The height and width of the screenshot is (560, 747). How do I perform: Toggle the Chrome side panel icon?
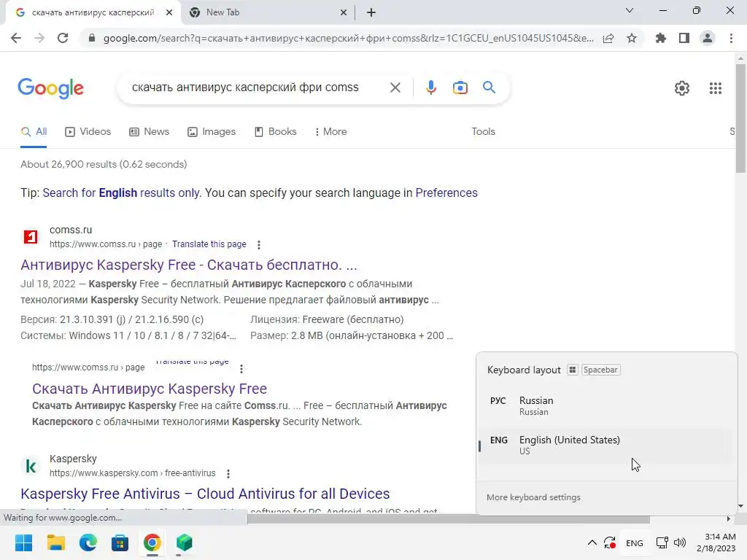coord(684,38)
